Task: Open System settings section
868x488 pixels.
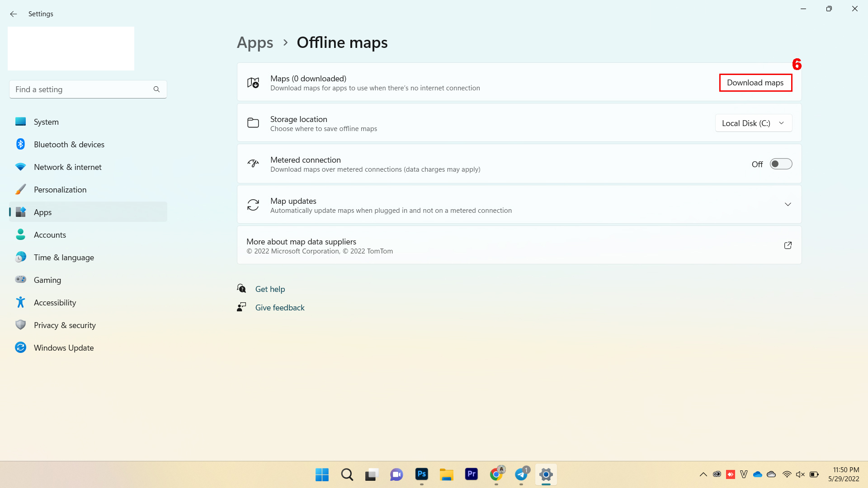Action: click(x=46, y=122)
